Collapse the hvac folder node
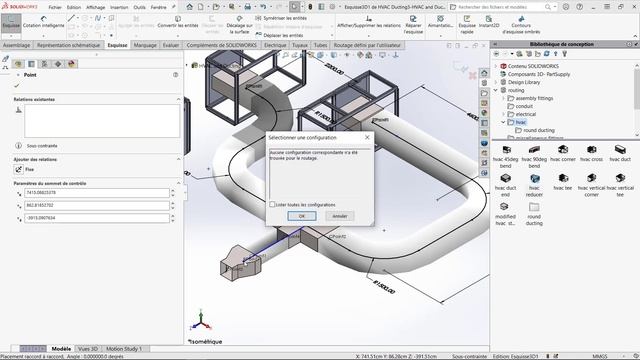Screen dimensions: 640x360 (x=503, y=122)
